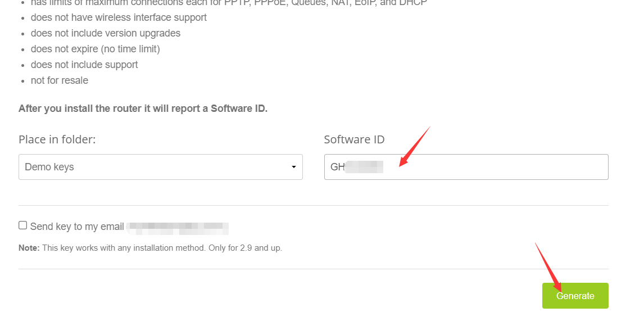Click the wireless interface support bullet
This screenshot has width=644, height=321.
(119, 17)
